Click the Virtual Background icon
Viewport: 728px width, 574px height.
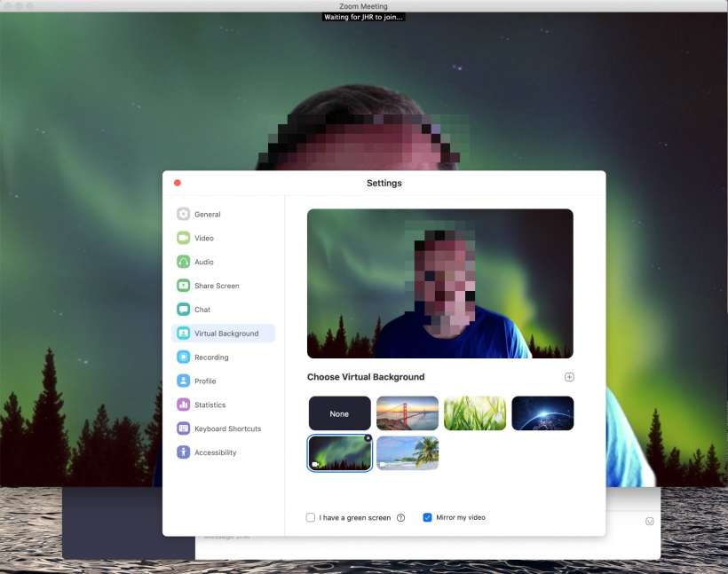[x=184, y=334]
